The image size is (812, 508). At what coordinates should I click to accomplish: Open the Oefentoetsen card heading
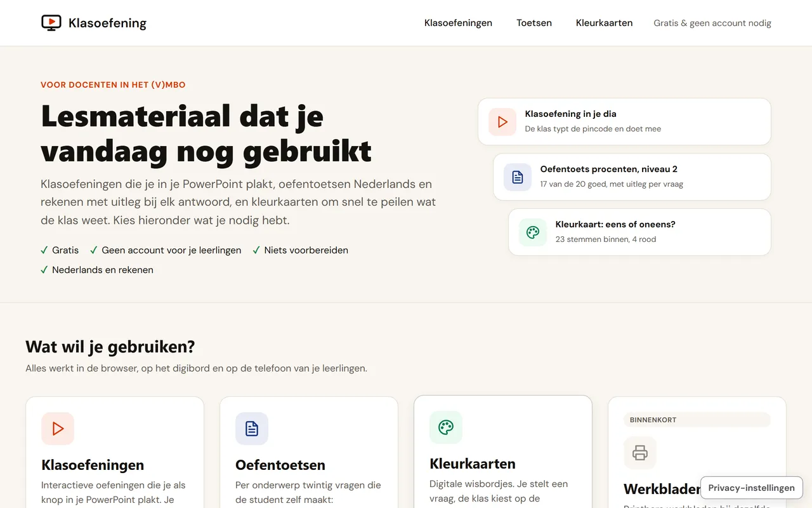(280, 465)
